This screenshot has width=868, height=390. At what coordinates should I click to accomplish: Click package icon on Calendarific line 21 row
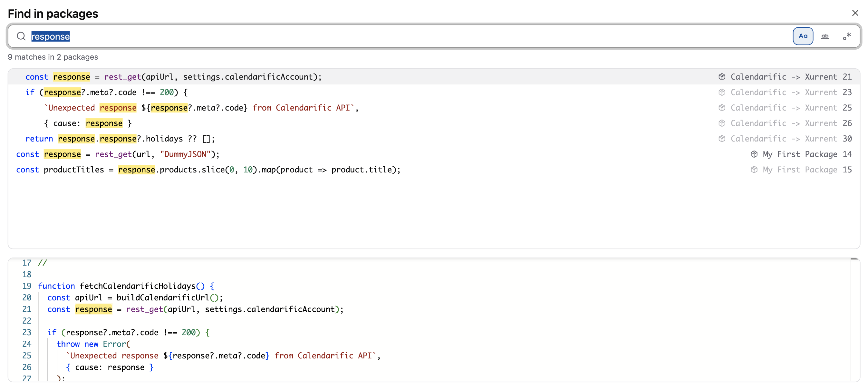[x=722, y=77]
